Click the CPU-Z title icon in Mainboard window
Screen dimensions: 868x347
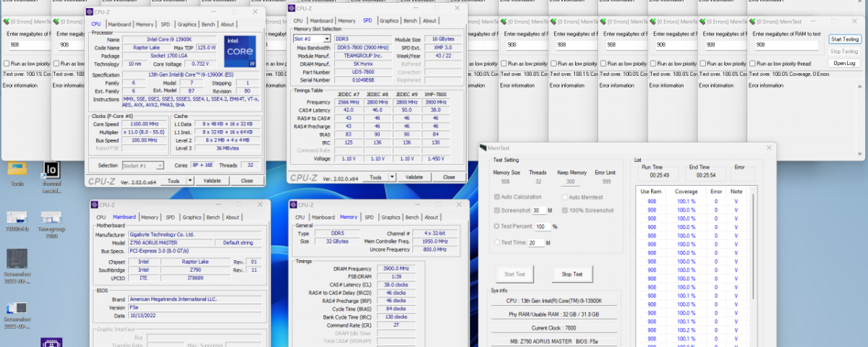(95, 204)
